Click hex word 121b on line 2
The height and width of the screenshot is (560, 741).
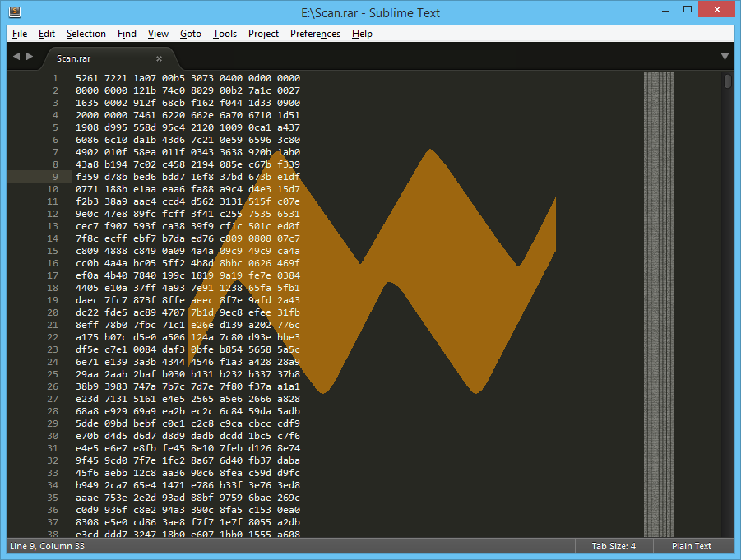coord(145,90)
